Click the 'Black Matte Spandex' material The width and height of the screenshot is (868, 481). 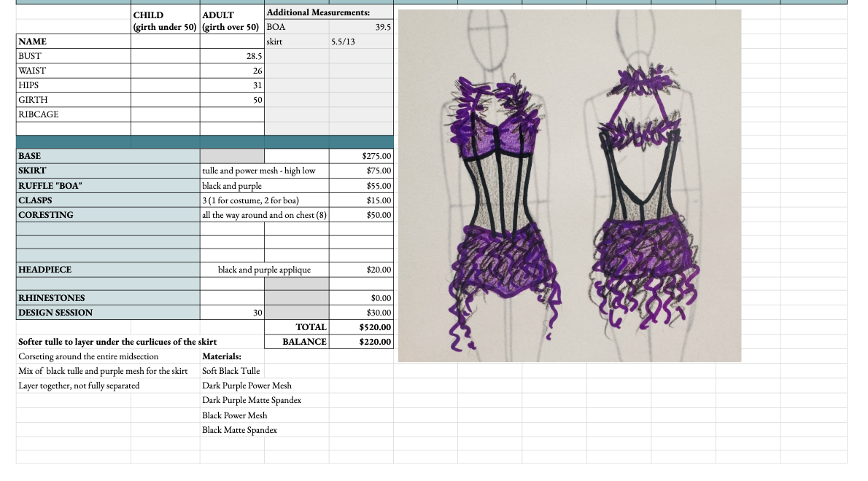click(x=240, y=429)
